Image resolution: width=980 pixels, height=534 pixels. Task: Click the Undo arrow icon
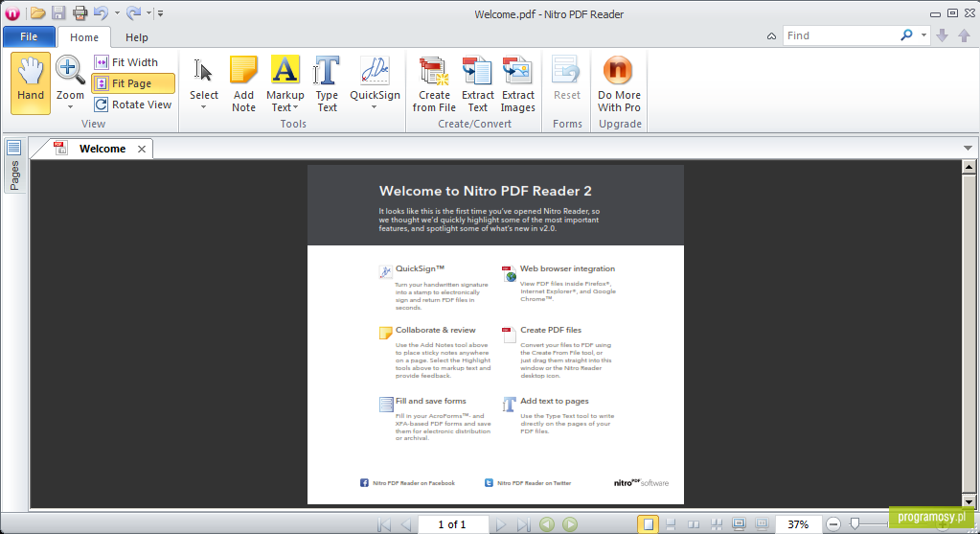(101, 13)
